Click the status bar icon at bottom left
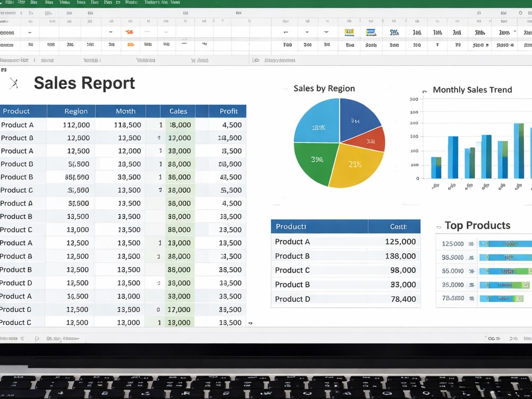532x399 pixels. [x=37, y=338]
